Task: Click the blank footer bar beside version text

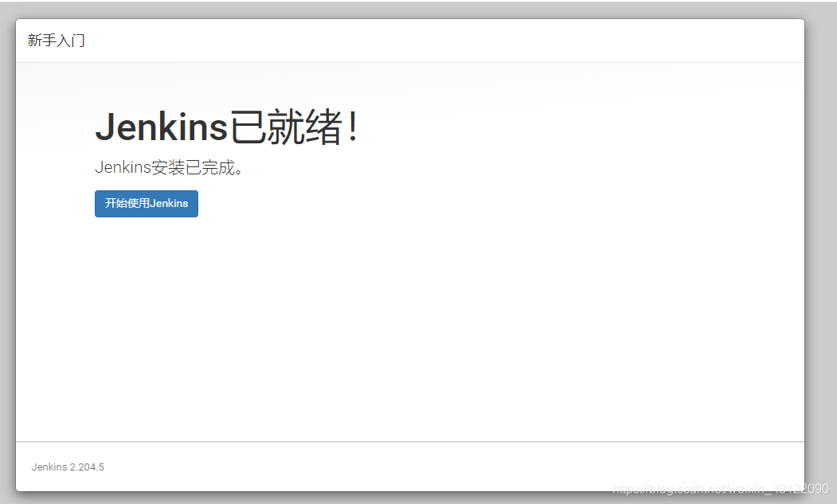Action: tap(374, 466)
